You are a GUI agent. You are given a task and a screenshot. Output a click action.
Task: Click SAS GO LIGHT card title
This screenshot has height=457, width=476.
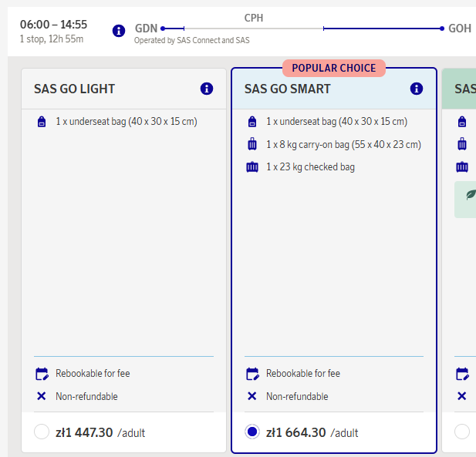tap(74, 89)
